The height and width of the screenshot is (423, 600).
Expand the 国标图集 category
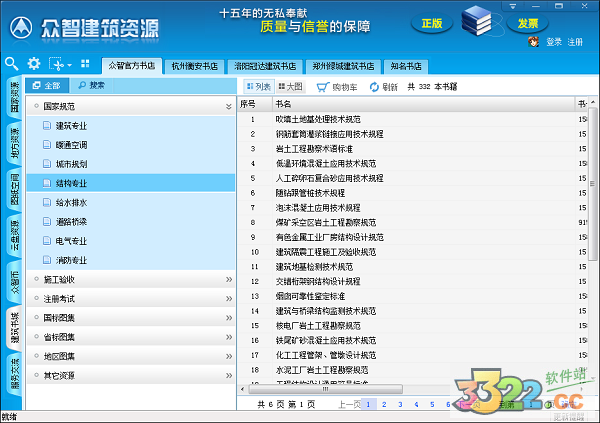coord(229,318)
